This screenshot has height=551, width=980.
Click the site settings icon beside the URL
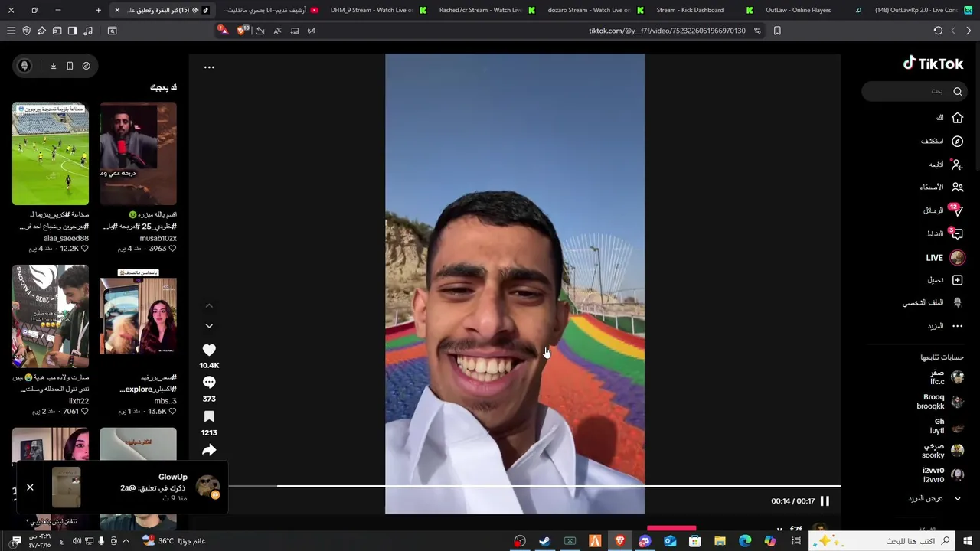point(757,31)
